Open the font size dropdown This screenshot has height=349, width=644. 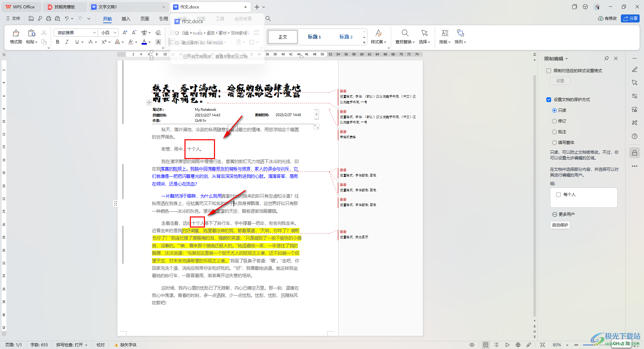[x=115, y=33]
